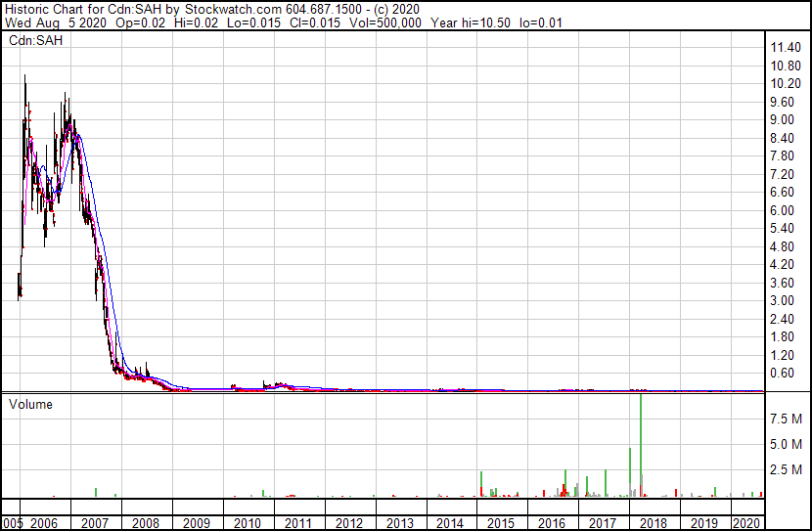The height and width of the screenshot is (531, 812).
Task: Click the 2007 year label on time axis
Action: pos(95,523)
